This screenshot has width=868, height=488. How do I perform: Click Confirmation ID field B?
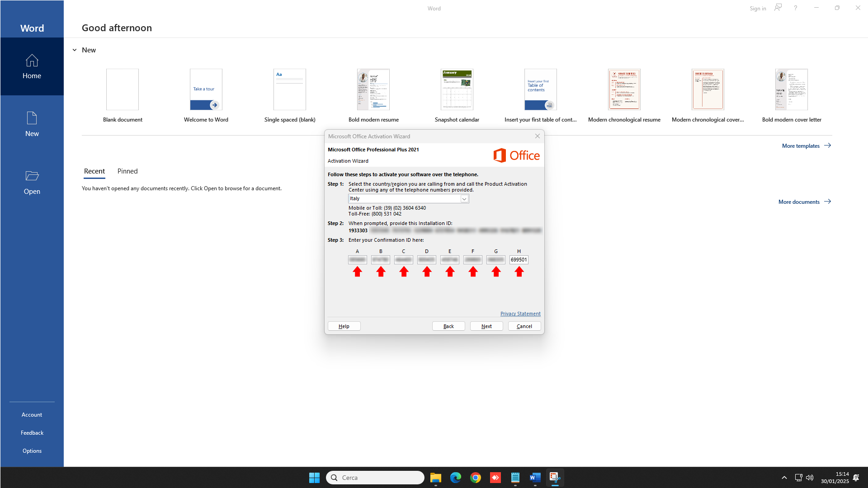[x=380, y=260]
